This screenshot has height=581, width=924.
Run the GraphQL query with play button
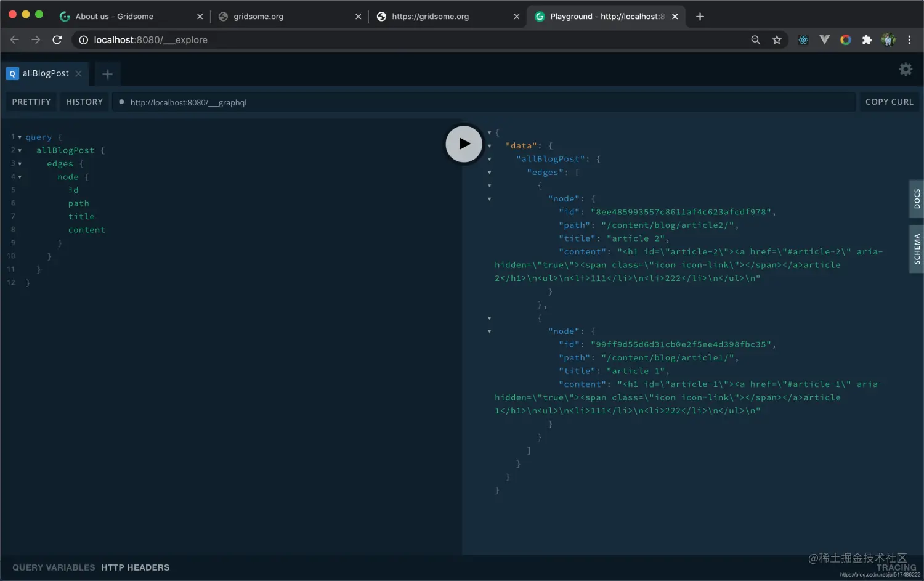pos(464,144)
